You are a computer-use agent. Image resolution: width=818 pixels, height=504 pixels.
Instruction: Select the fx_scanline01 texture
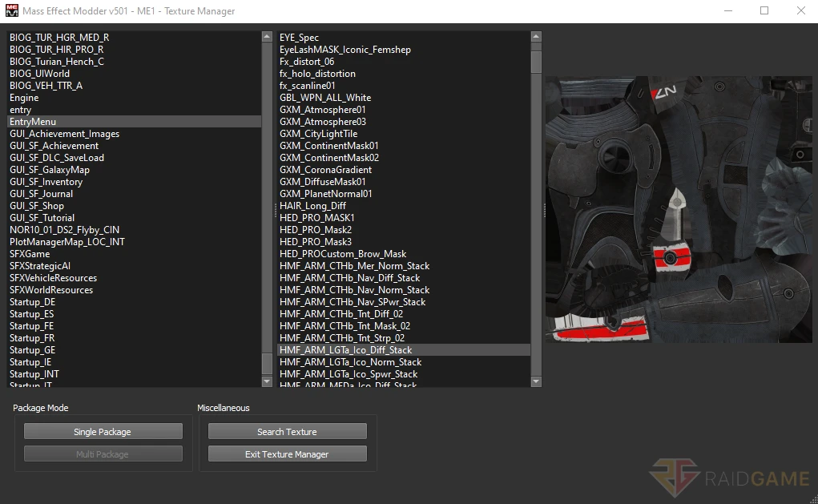coord(404,86)
